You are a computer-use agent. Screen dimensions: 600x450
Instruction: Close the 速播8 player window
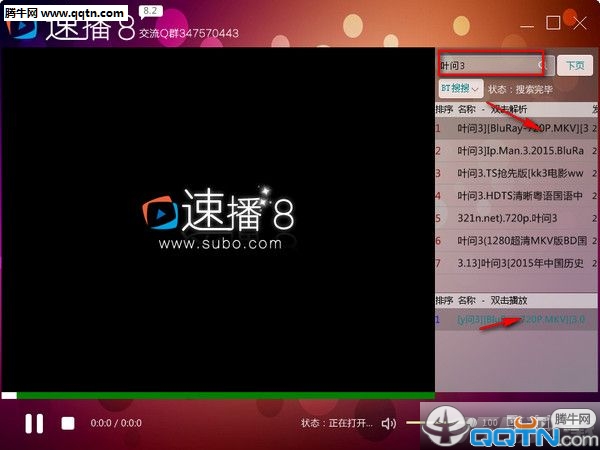point(580,23)
